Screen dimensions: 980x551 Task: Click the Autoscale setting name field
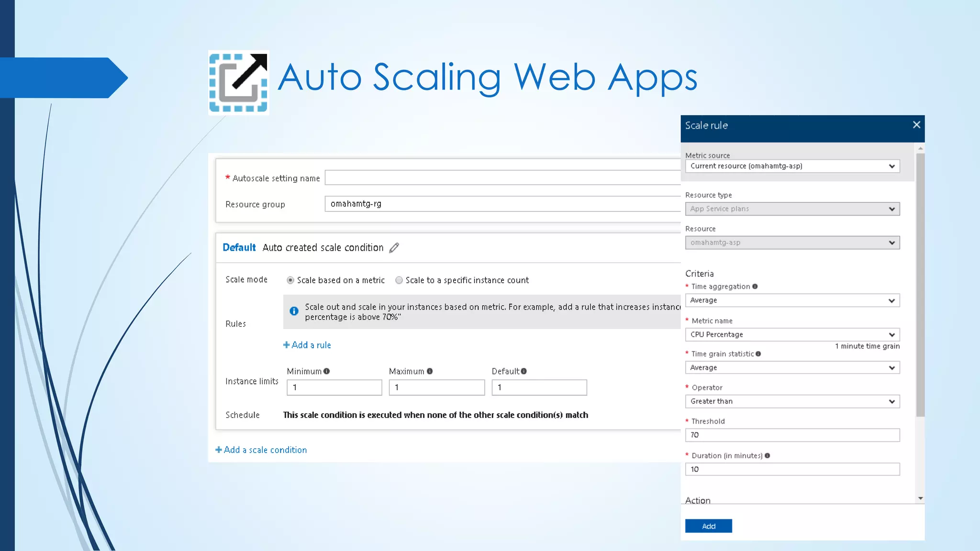pyautogui.click(x=502, y=178)
